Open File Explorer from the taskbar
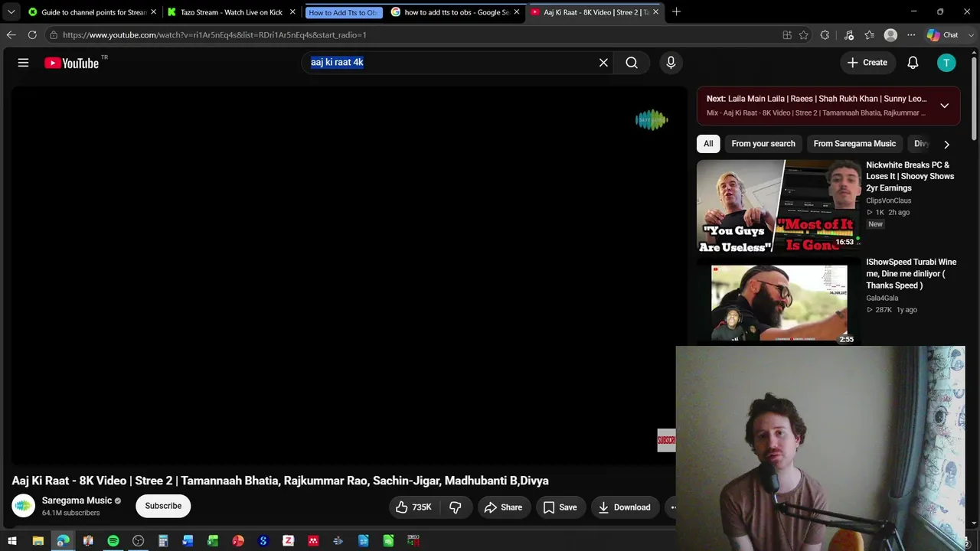This screenshot has width=980, height=551. click(x=38, y=541)
